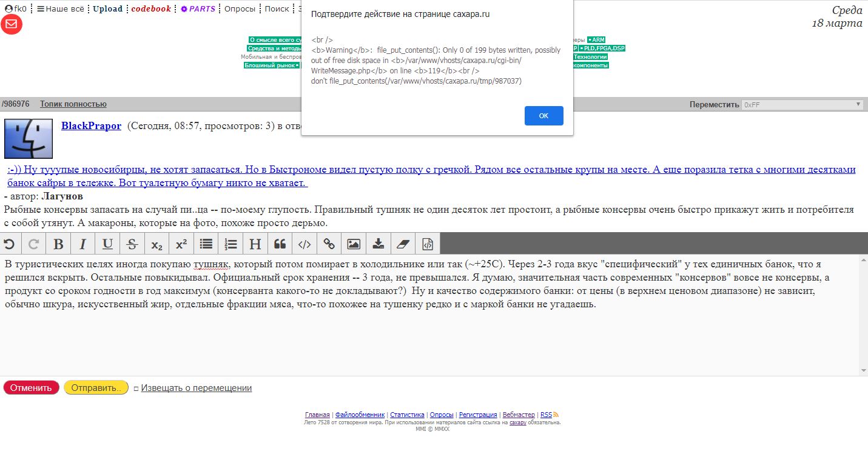Click the /986976 message number text
The width and height of the screenshot is (868, 457).
[15, 104]
